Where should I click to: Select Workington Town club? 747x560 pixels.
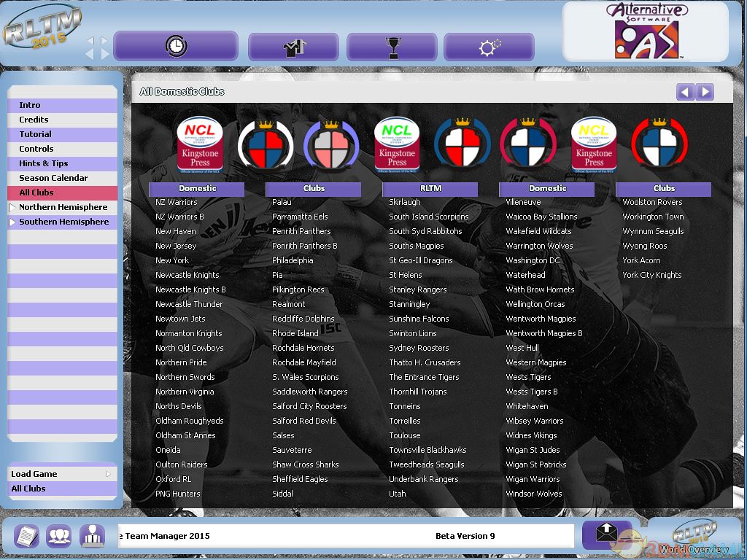pos(653,217)
